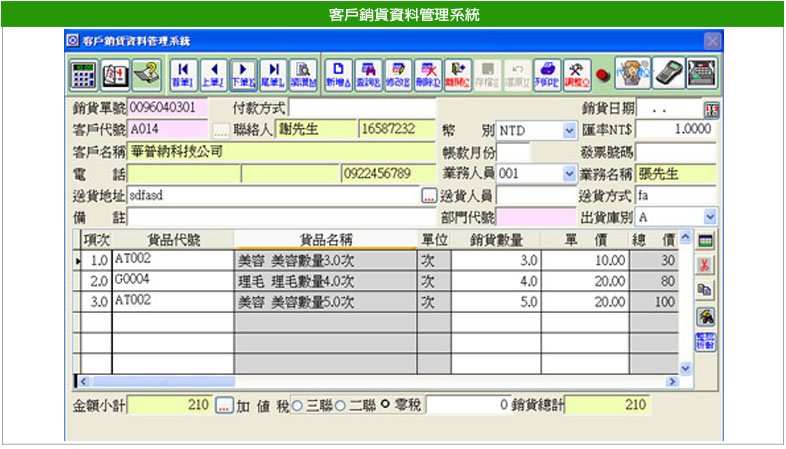
Task: Click the grid's horizontal scrollbar
Action: pos(380,382)
